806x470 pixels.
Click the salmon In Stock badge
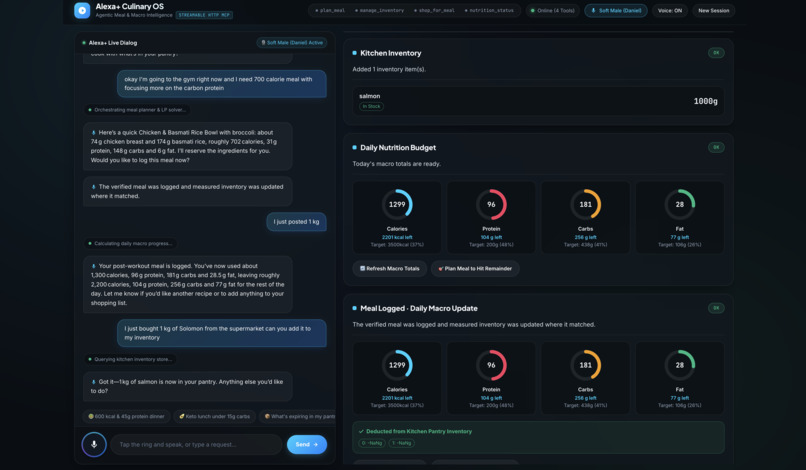coord(371,106)
